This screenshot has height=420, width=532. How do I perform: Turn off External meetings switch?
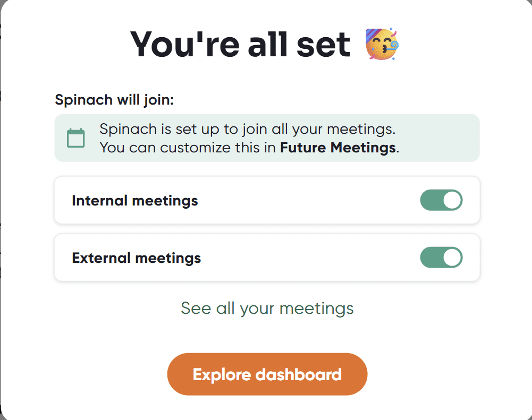pyautogui.click(x=441, y=258)
